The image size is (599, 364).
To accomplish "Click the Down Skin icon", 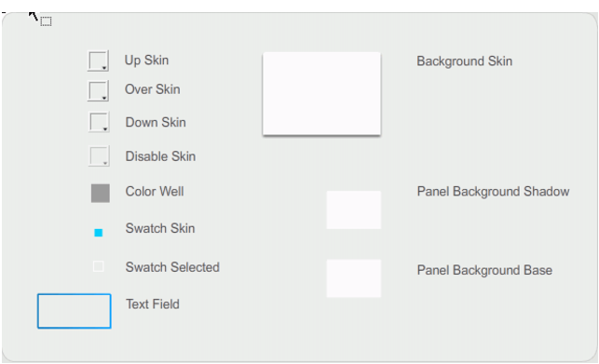I will click(x=99, y=122).
